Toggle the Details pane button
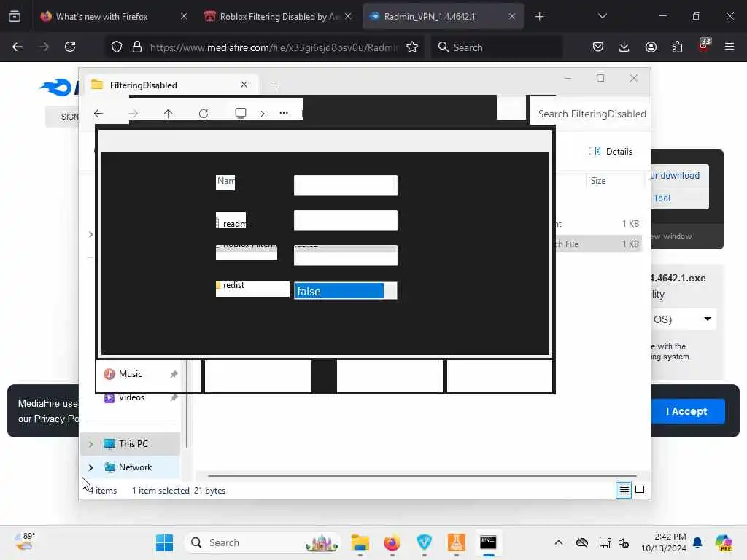The height and width of the screenshot is (560, 747). pos(611,152)
